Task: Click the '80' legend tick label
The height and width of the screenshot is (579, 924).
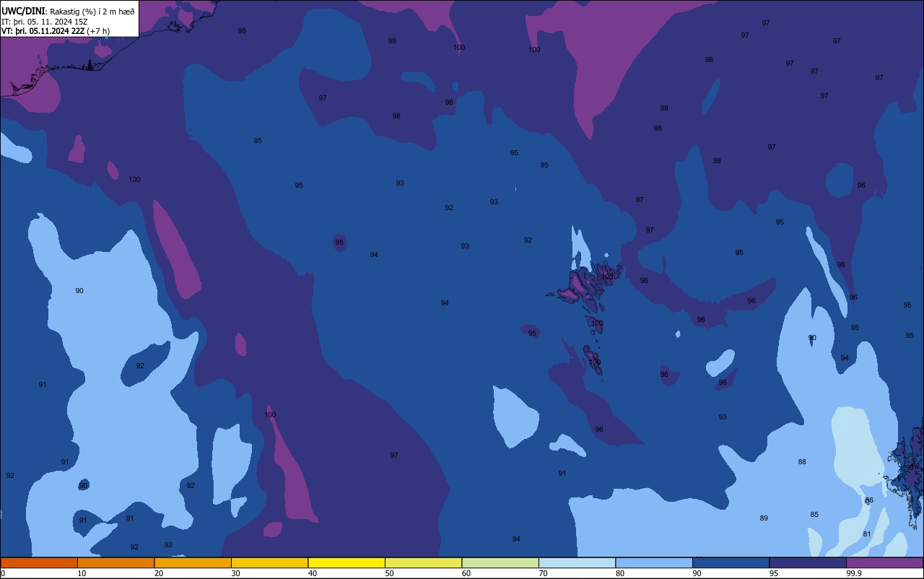Action: tap(620, 573)
